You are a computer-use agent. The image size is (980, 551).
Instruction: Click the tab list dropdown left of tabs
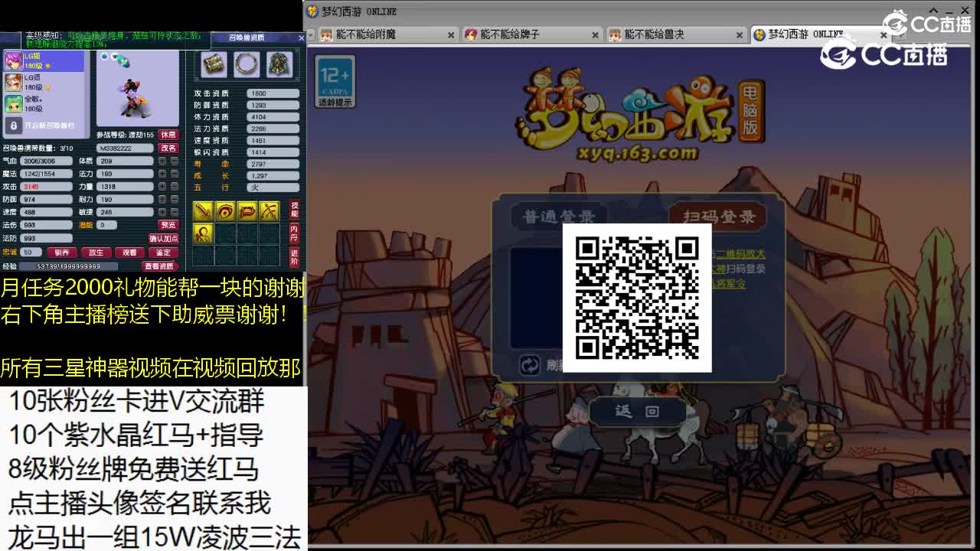pyautogui.click(x=311, y=35)
